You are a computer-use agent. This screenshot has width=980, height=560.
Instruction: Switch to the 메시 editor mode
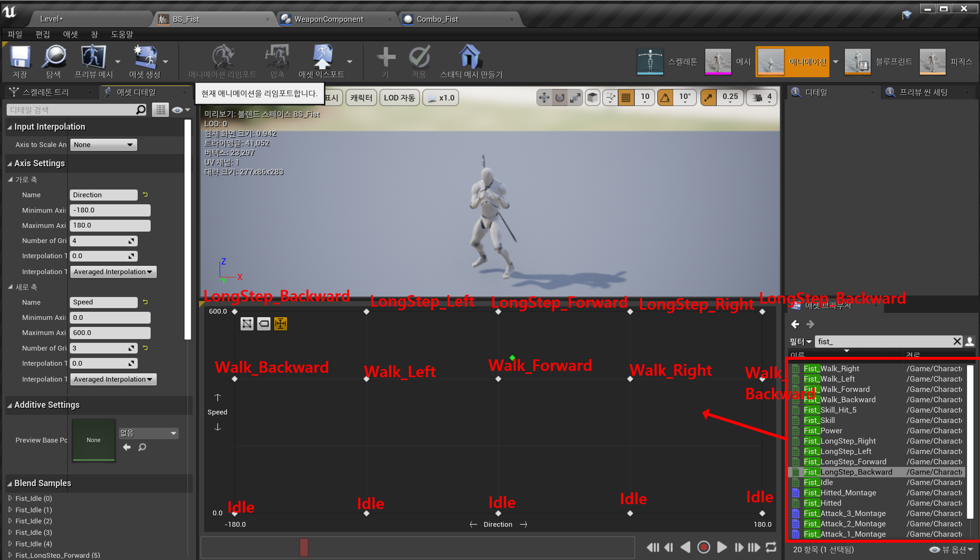coord(727,62)
